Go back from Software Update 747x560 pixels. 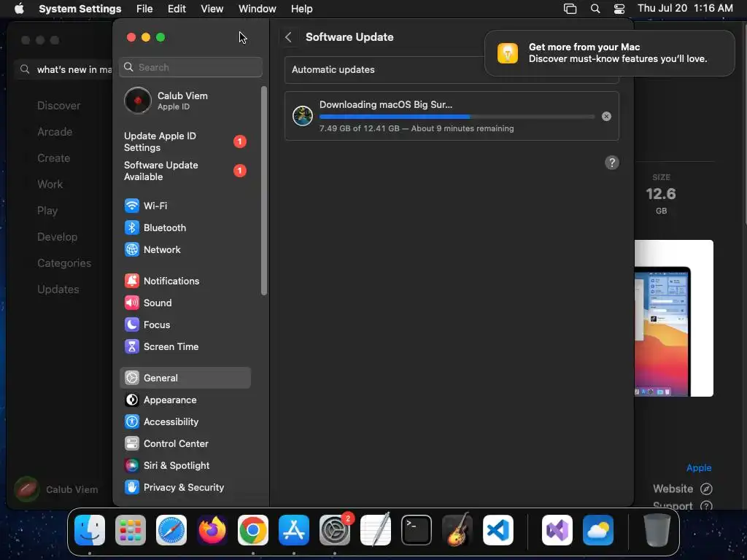tap(288, 37)
